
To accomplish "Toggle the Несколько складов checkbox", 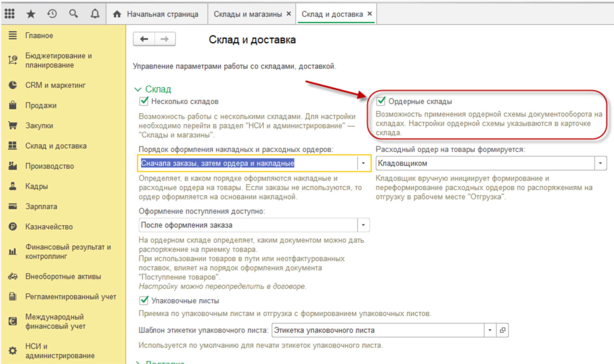I will 144,101.
